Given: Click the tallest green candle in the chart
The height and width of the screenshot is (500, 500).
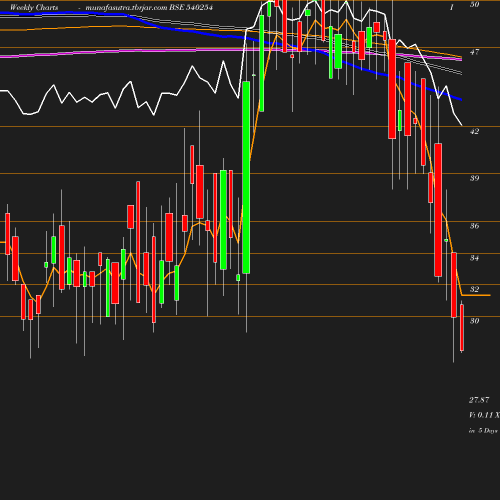Looking at the screenshot, I should pyautogui.click(x=246, y=177).
